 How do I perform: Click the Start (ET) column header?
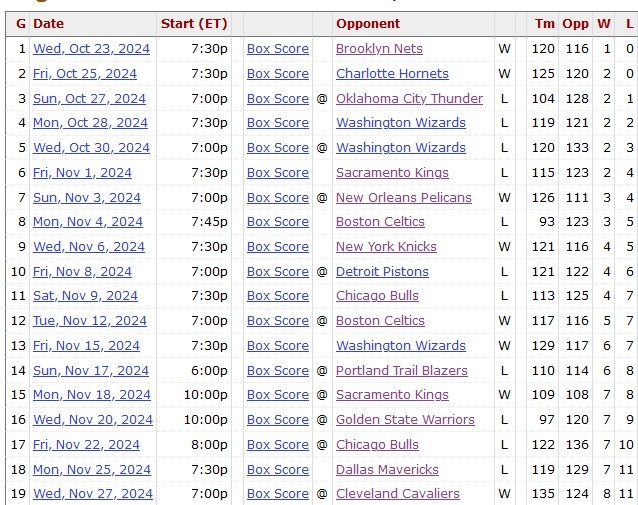(x=194, y=24)
